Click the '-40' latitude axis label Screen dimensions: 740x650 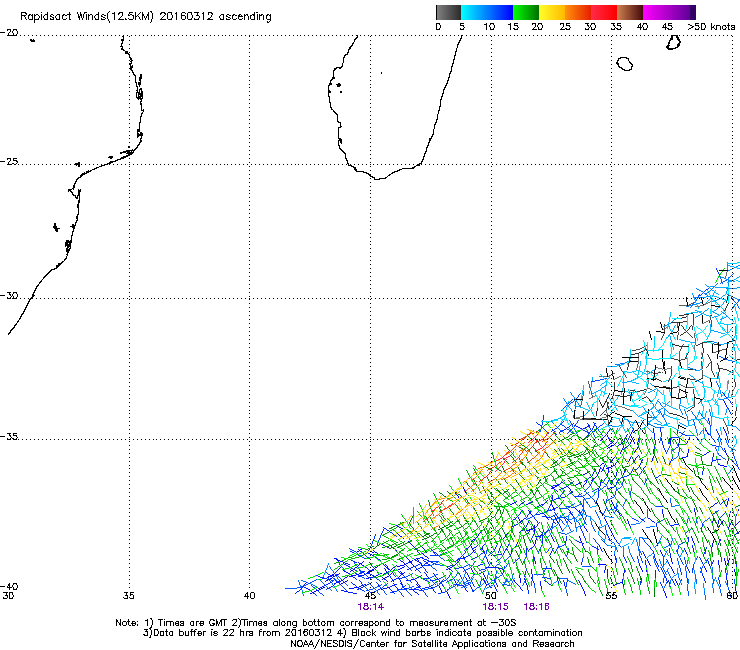point(9,586)
